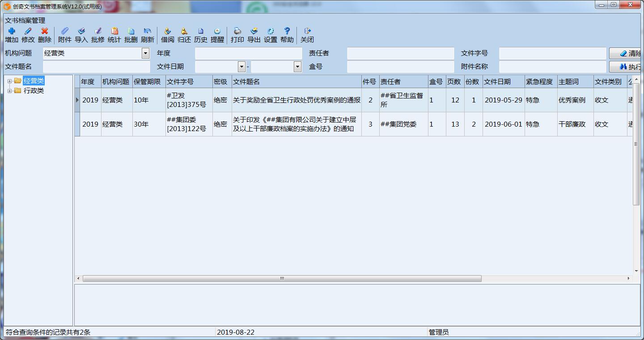
Task: Focus the 盒号 input field
Action: [401, 67]
